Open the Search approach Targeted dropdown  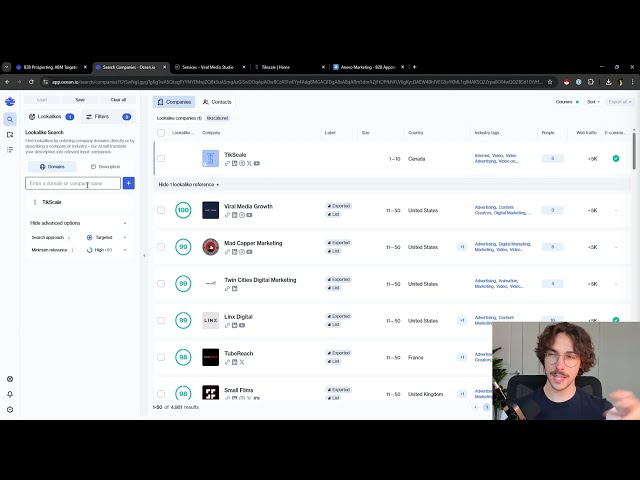pyautogui.click(x=107, y=238)
